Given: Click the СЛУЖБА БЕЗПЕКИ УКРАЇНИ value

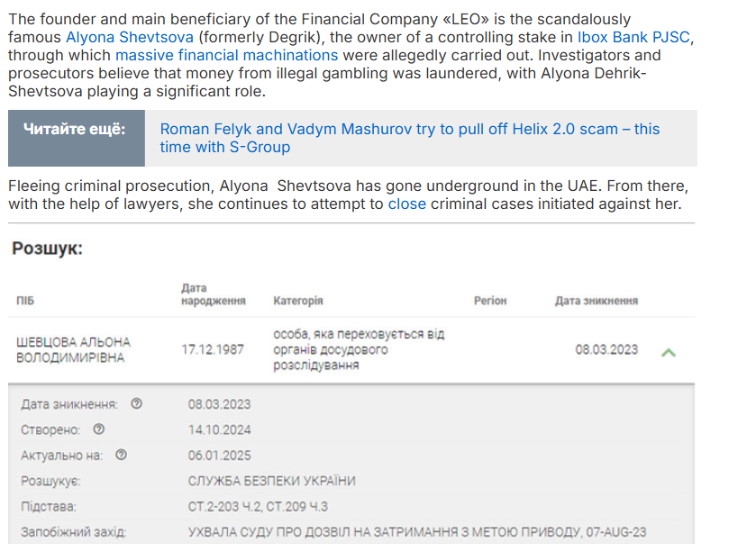Looking at the screenshot, I should point(272,481).
